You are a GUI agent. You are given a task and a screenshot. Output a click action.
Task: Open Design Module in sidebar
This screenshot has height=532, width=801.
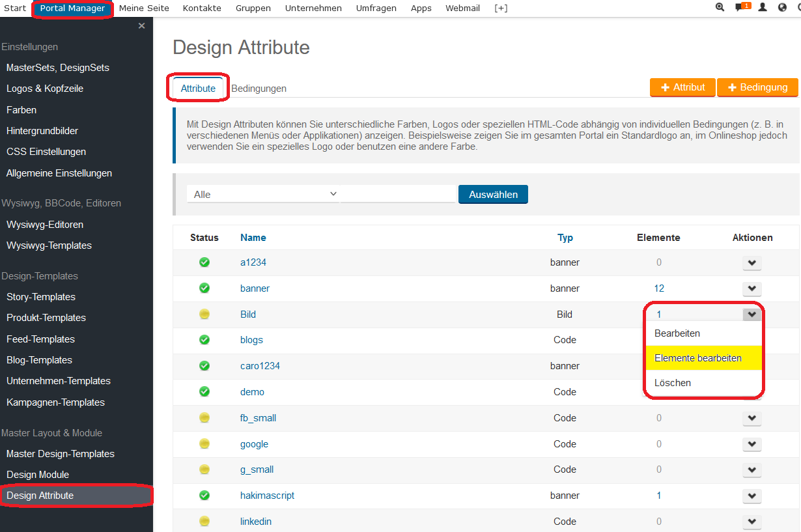pyautogui.click(x=38, y=475)
